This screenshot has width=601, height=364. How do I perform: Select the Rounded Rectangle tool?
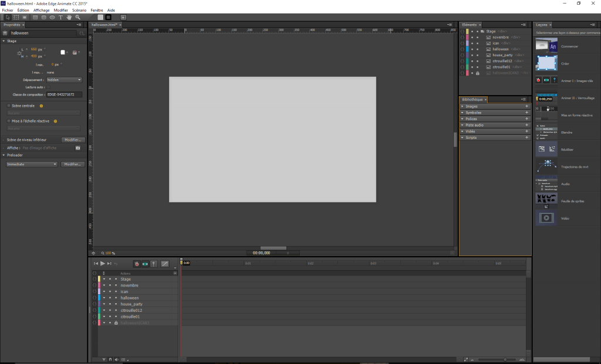(x=43, y=17)
